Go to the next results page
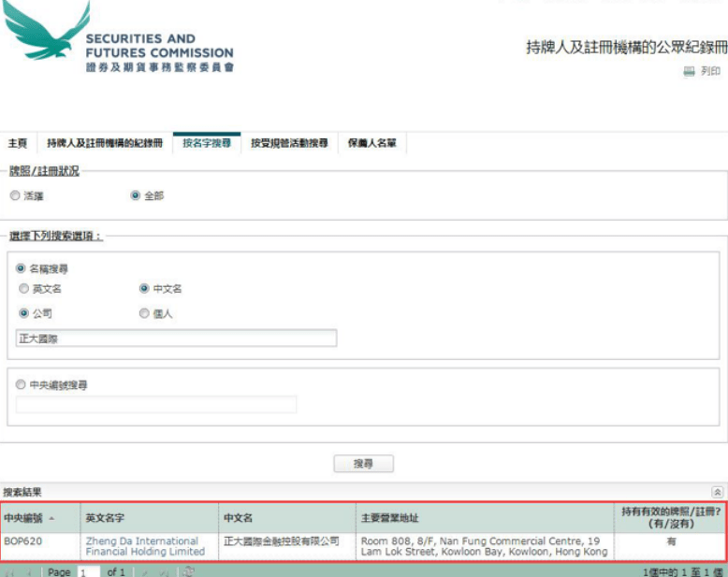The image size is (728, 577). (x=145, y=572)
